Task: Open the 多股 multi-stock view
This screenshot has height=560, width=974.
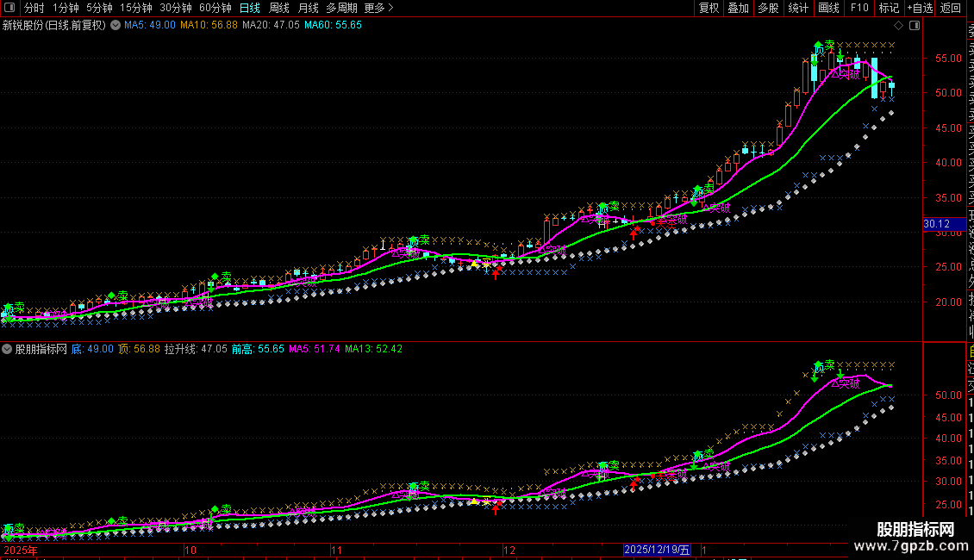Action: pos(768,8)
